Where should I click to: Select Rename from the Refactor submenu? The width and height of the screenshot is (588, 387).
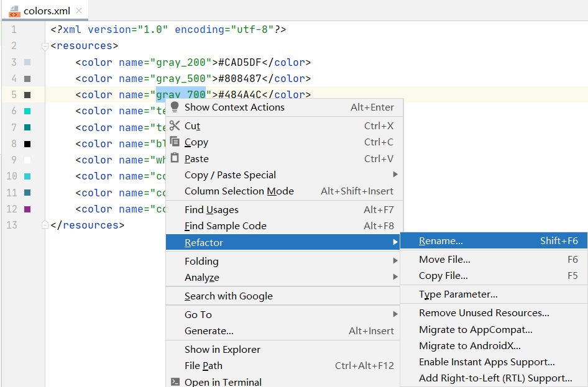pyautogui.click(x=441, y=241)
